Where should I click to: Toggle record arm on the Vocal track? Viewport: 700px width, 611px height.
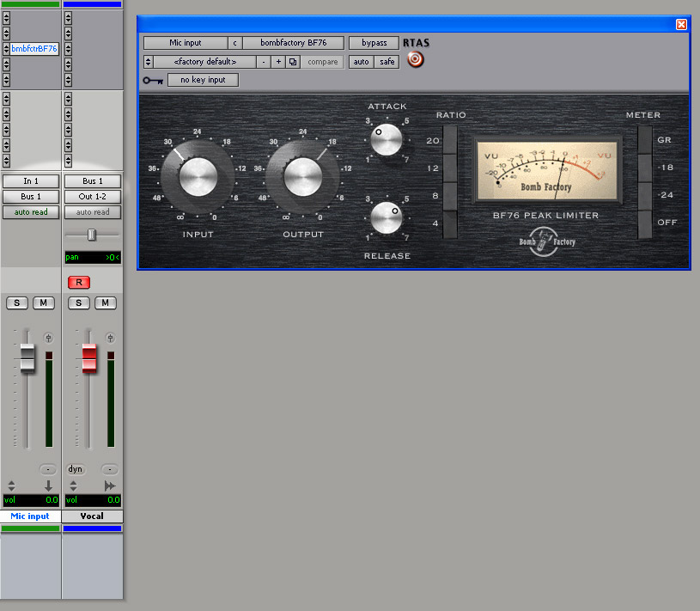[78, 282]
